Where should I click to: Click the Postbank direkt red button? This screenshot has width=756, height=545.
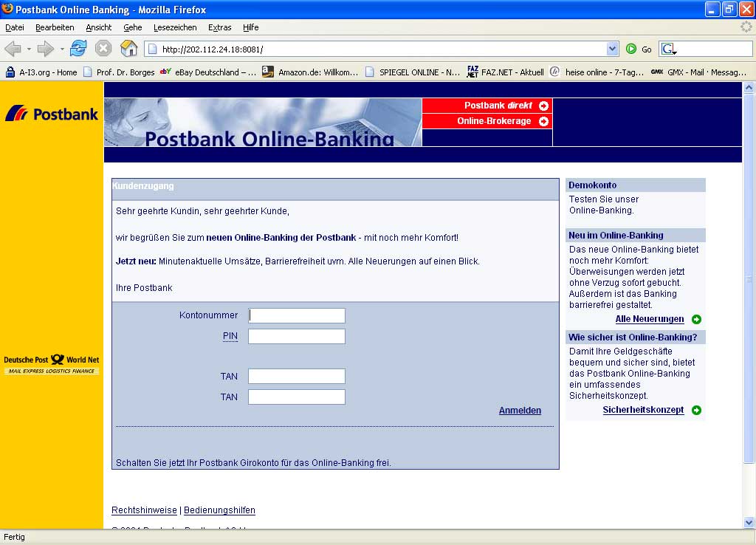pyautogui.click(x=487, y=106)
